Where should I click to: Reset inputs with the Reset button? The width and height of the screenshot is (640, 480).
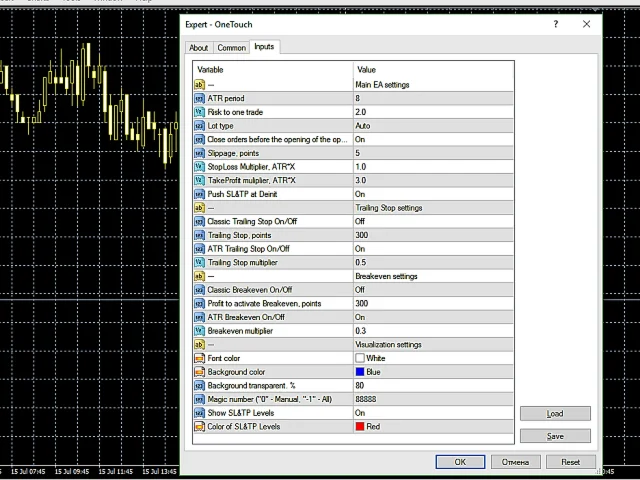coord(570,462)
